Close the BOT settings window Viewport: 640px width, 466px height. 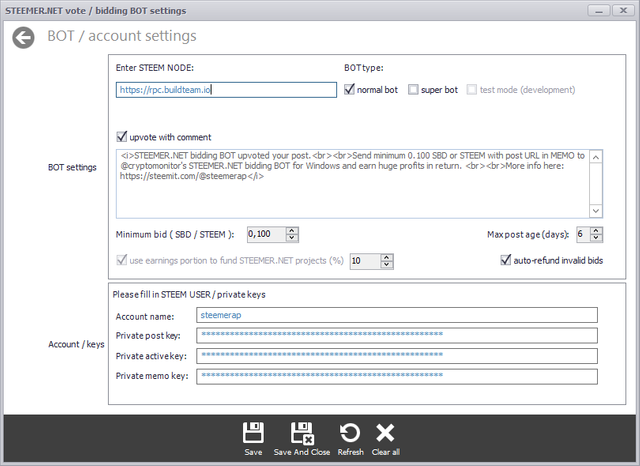(623, 11)
